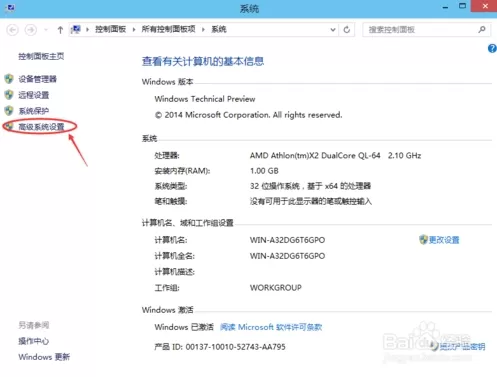497x377 pixels.
Task: Click 更改设置 link
Action: pyautogui.click(x=444, y=240)
